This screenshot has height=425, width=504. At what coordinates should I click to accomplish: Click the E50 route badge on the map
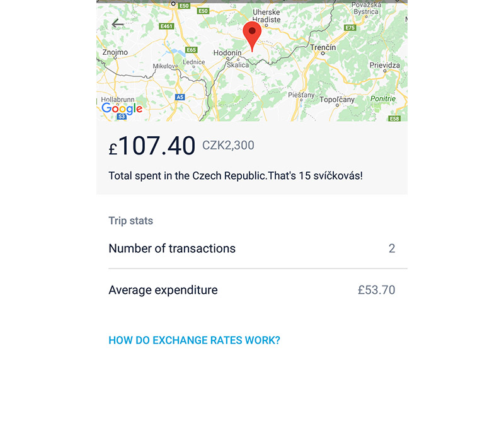185,6
